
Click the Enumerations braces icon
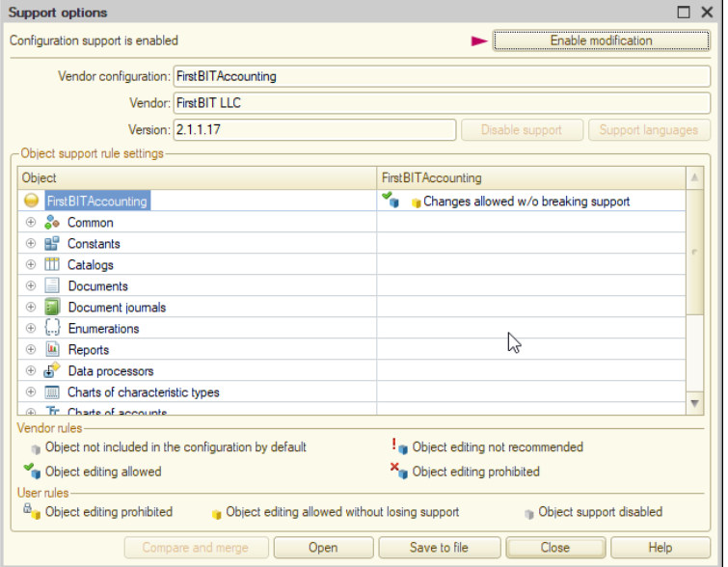(52, 328)
